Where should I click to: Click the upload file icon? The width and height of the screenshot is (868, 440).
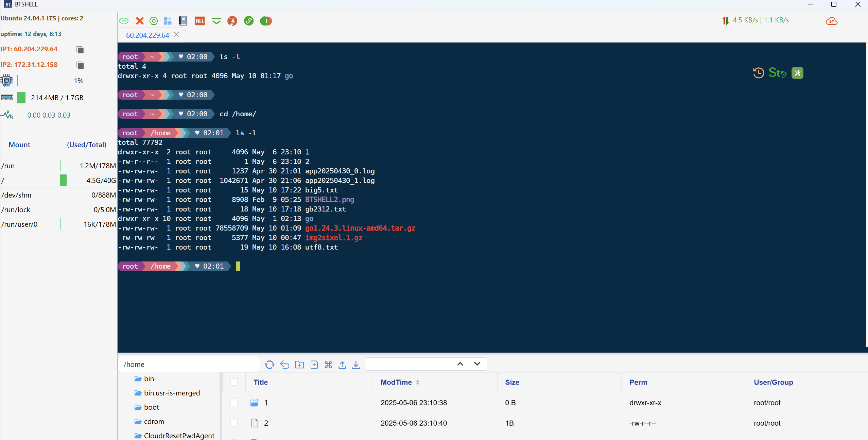[342, 365]
